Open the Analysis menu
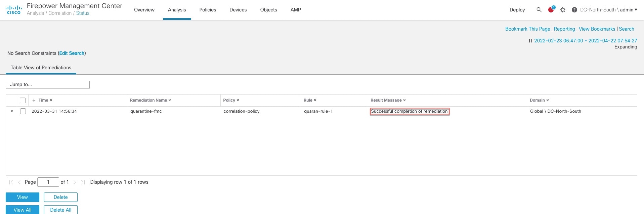 (x=177, y=10)
